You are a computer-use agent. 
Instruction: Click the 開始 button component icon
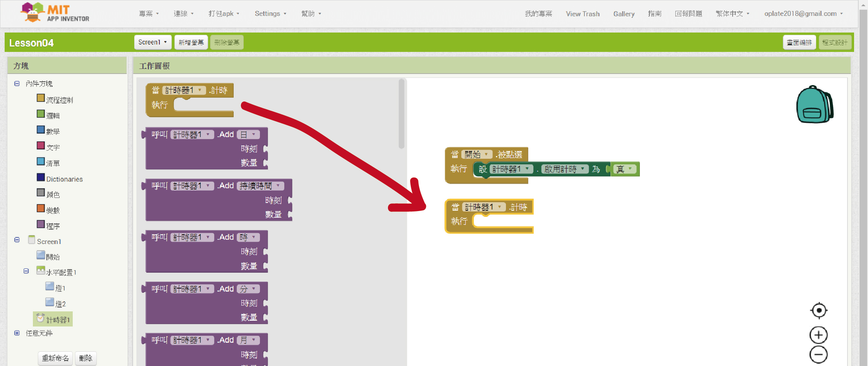click(x=41, y=255)
